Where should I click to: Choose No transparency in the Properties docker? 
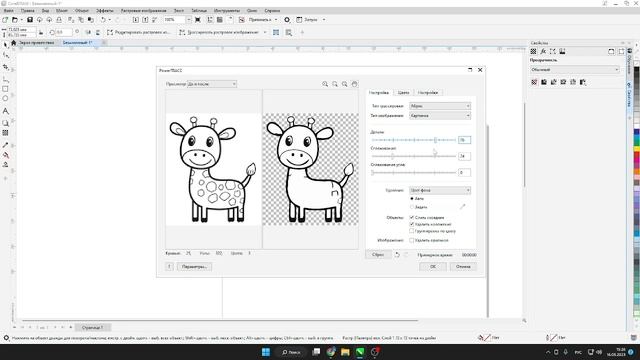point(534,82)
